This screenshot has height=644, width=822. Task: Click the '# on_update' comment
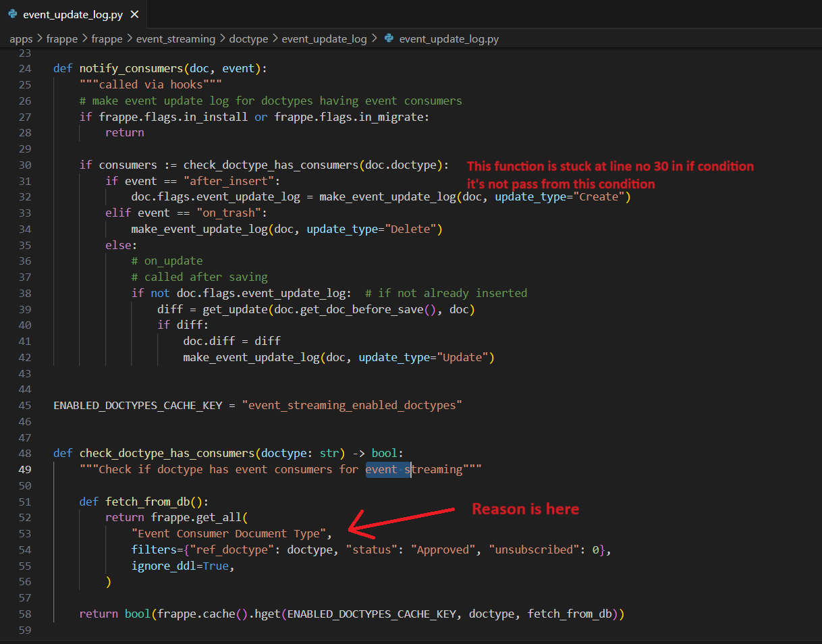167,261
